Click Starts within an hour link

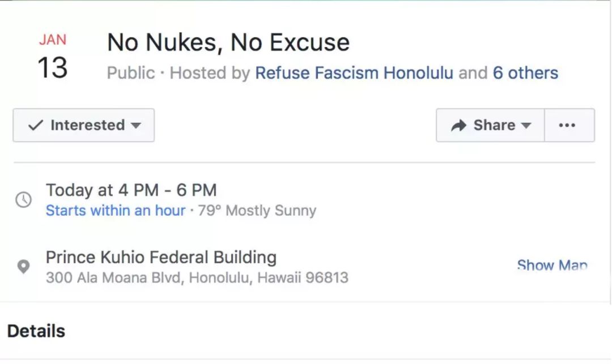(x=116, y=211)
